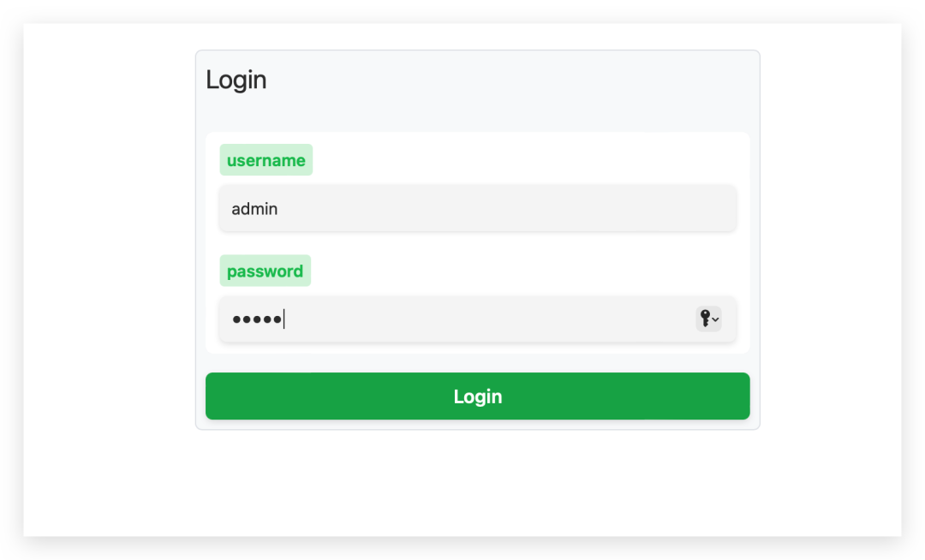Focus the username input field
The image size is (925, 560).
coord(477,208)
